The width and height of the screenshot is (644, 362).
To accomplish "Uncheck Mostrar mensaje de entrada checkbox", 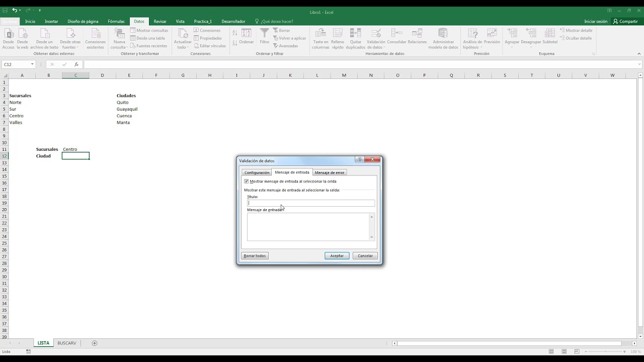I will pos(246,181).
